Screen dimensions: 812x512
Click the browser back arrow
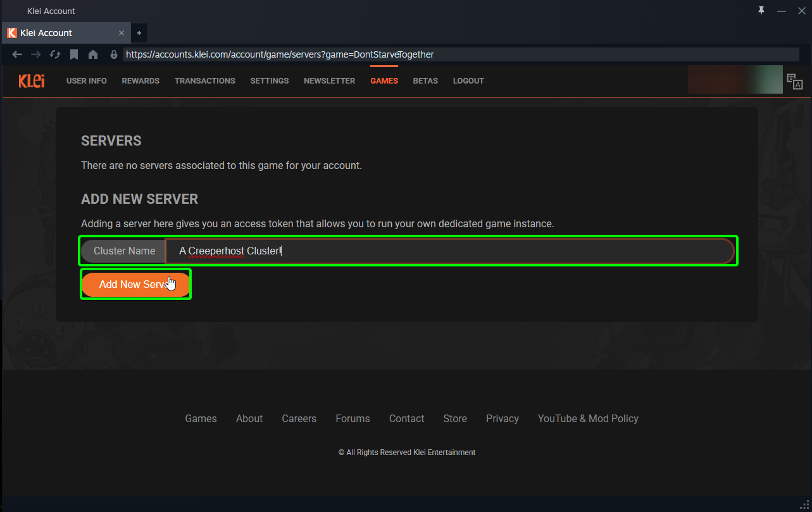pyautogui.click(x=17, y=54)
